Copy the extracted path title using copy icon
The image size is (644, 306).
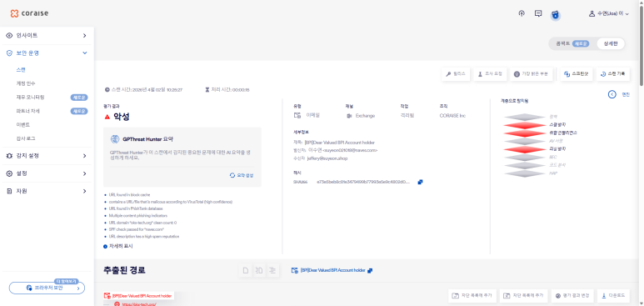point(370,271)
